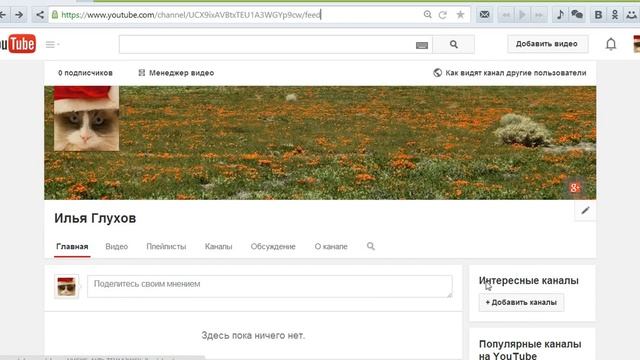This screenshot has height=360, width=640.
Task: Click the channel name 'Илья Глухов'
Action: click(95, 218)
